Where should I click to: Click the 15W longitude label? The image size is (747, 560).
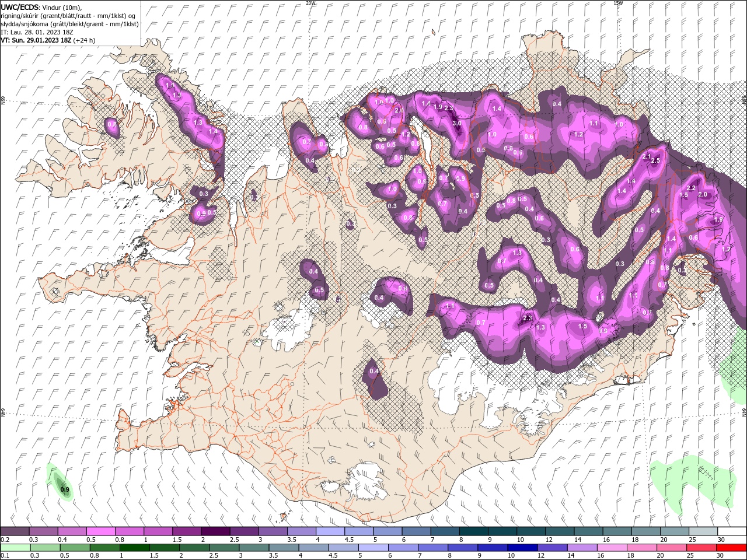tap(619, 3)
